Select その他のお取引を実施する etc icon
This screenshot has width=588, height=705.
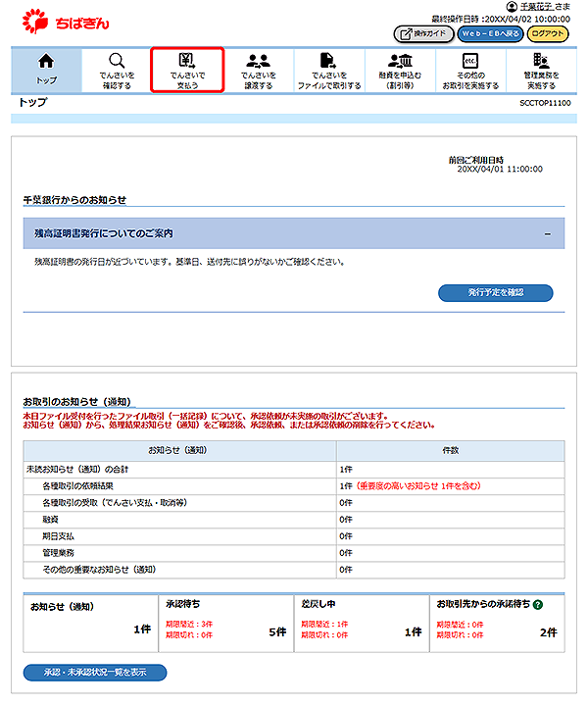[x=470, y=62]
